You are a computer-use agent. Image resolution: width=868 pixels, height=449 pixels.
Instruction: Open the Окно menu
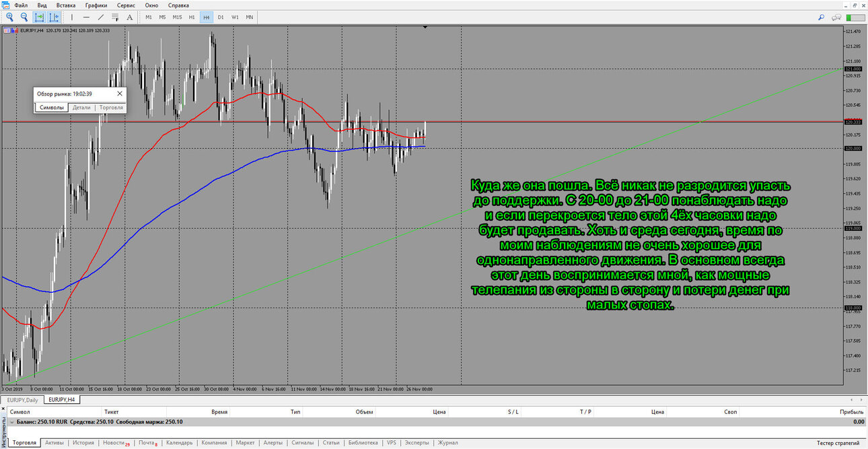[x=152, y=5]
